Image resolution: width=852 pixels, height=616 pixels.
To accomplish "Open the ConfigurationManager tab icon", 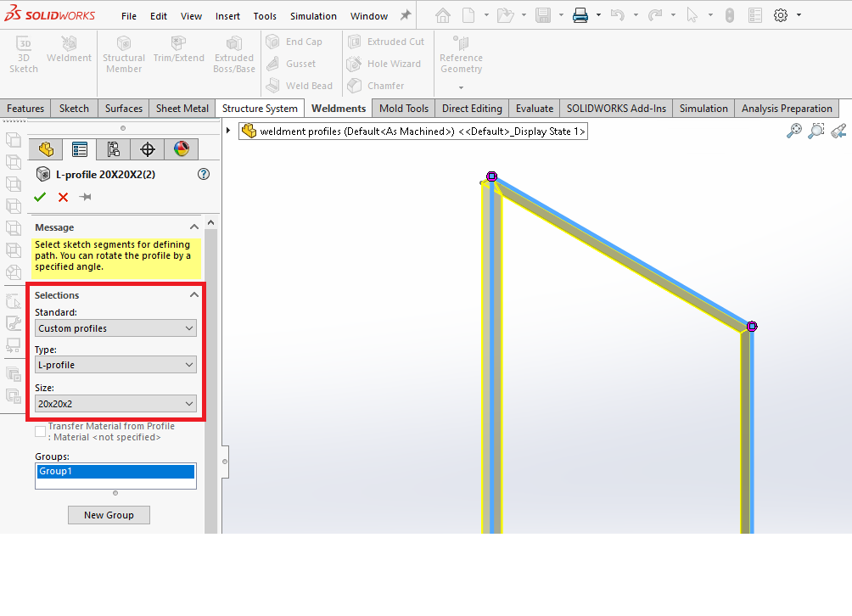I will (113, 149).
